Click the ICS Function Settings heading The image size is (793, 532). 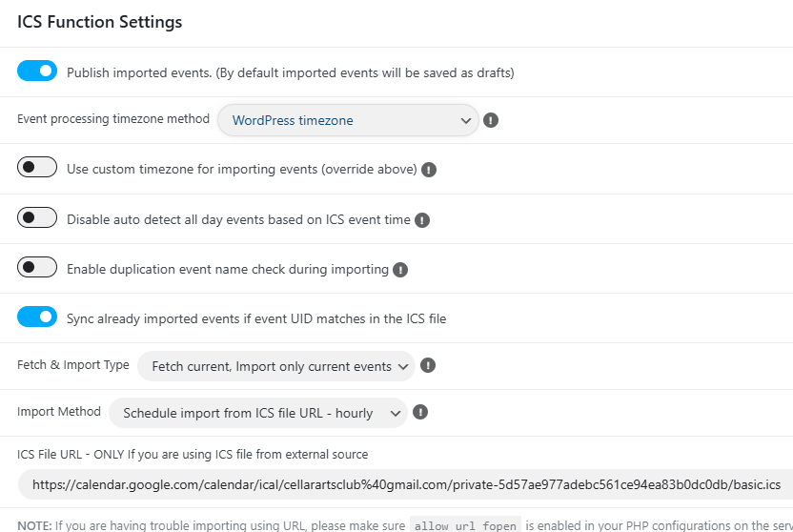point(100,22)
